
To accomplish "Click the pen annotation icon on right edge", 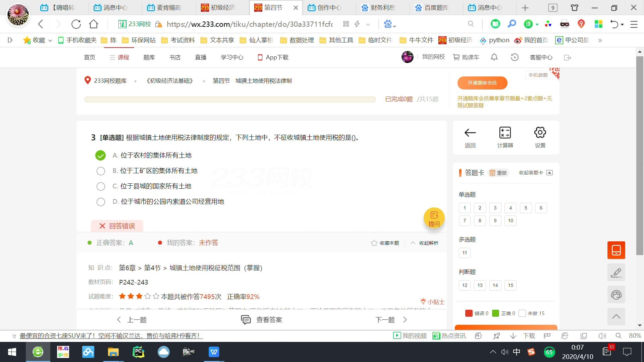I will click(616, 272).
